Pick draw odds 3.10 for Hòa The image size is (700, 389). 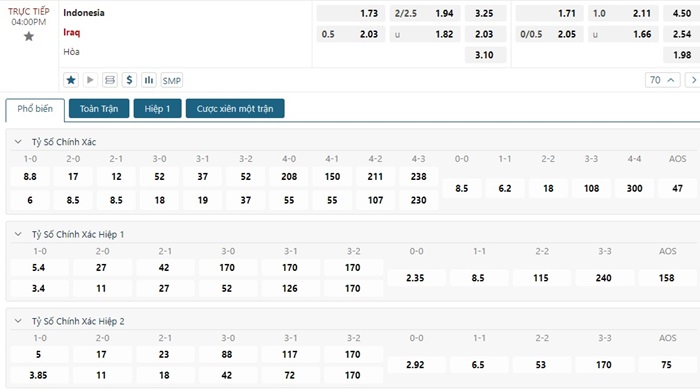pos(485,55)
